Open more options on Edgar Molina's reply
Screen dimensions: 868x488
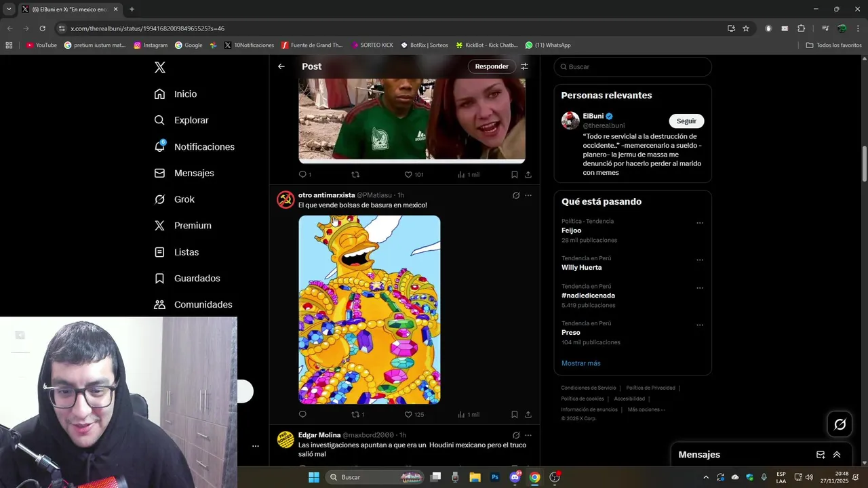[528, 435]
